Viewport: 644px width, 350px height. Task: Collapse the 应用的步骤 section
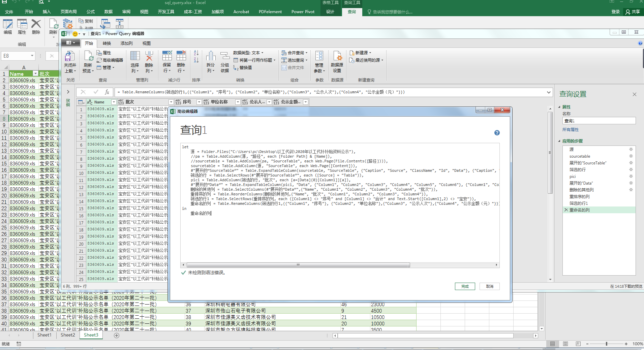click(560, 141)
